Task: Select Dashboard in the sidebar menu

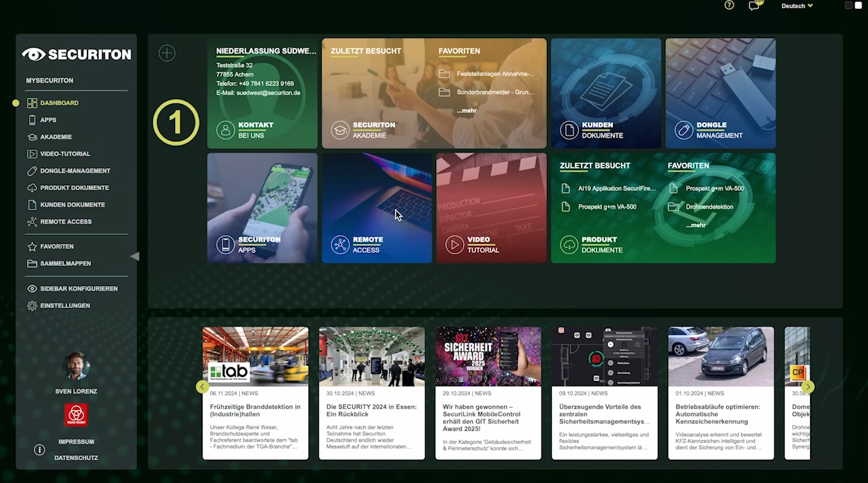Action: pyautogui.click(x=59, y=103)
